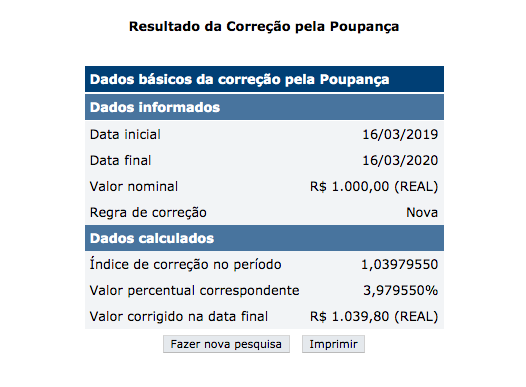
Task: Select the Data inicial value 16/03/2019
Action: (x=400, y=134)
